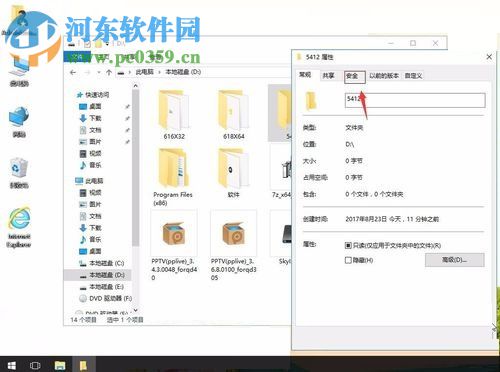Click the navigation pane scroll-down arrow
This screenshot has width=500, height=372.
[135, 311]
